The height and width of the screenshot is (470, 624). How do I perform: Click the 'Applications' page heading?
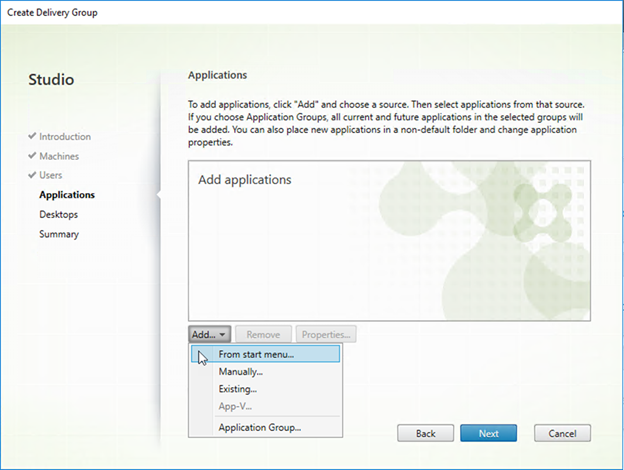[217, 75]
